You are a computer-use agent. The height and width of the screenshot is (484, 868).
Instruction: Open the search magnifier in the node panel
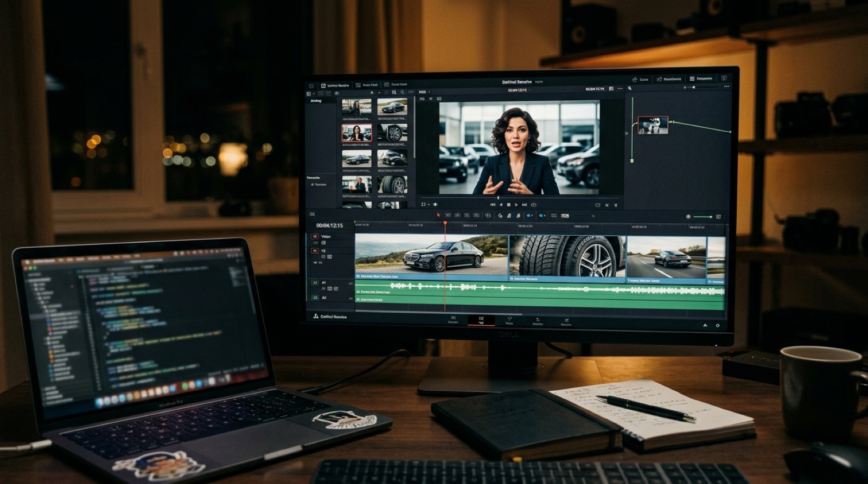(630, 88)
